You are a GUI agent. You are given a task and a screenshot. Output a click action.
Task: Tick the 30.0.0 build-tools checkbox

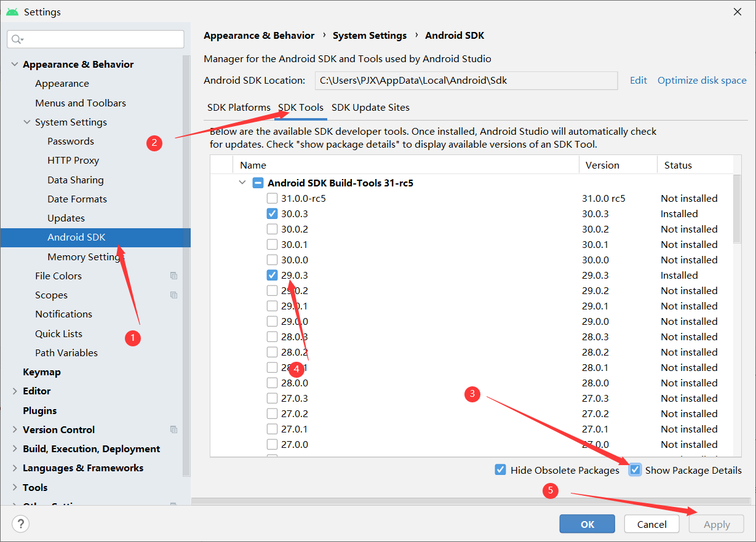point(272,260)
